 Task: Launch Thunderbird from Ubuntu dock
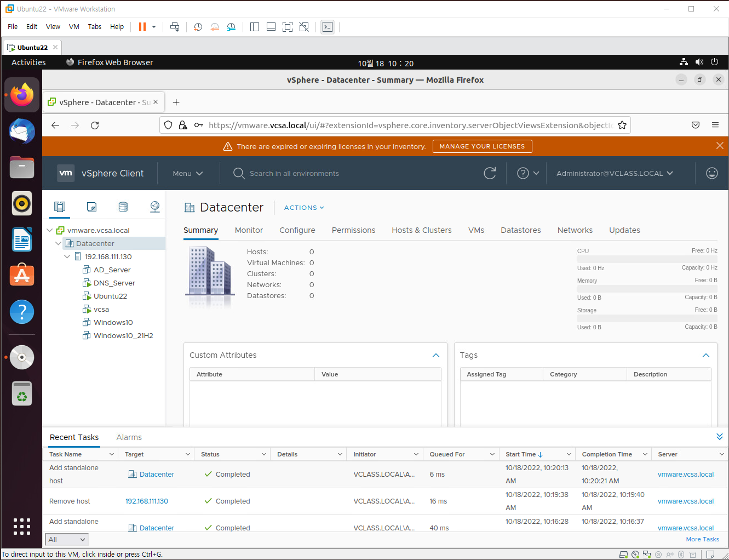[x=22, y=132]
